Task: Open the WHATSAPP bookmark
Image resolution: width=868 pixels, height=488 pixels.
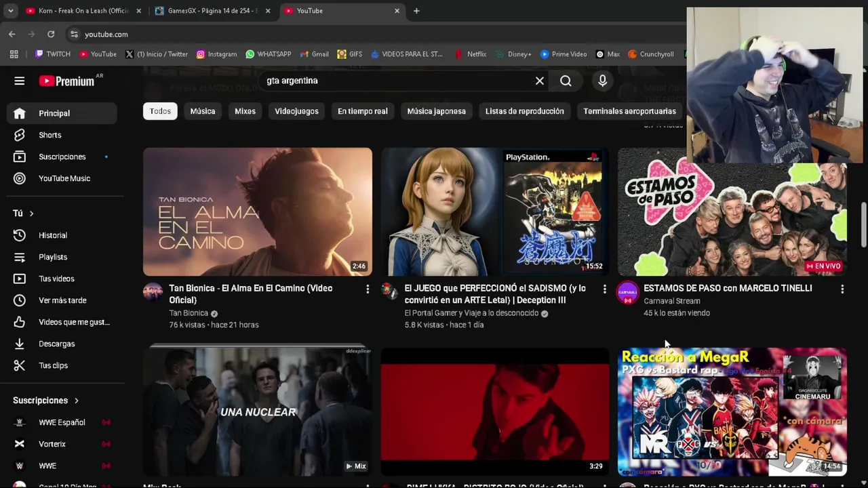Action: pos(268,54)
